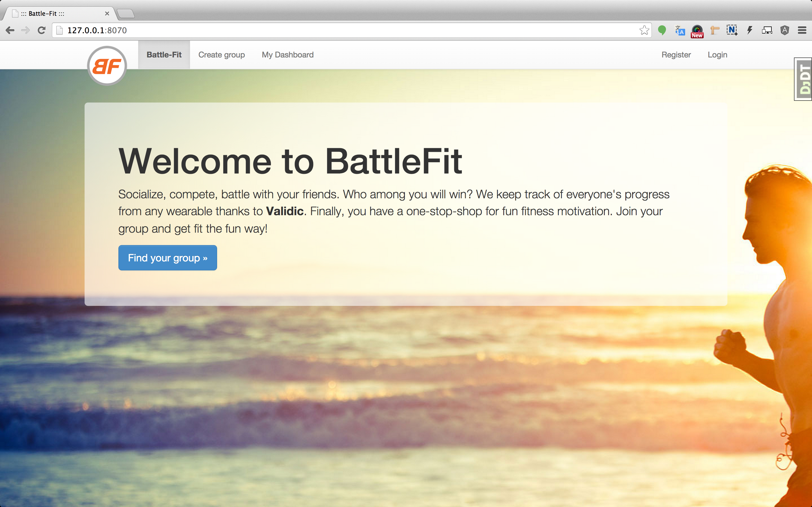Open responsive devices extension icon
This screenshot has width=812, height=507.
tap(767, 30)
